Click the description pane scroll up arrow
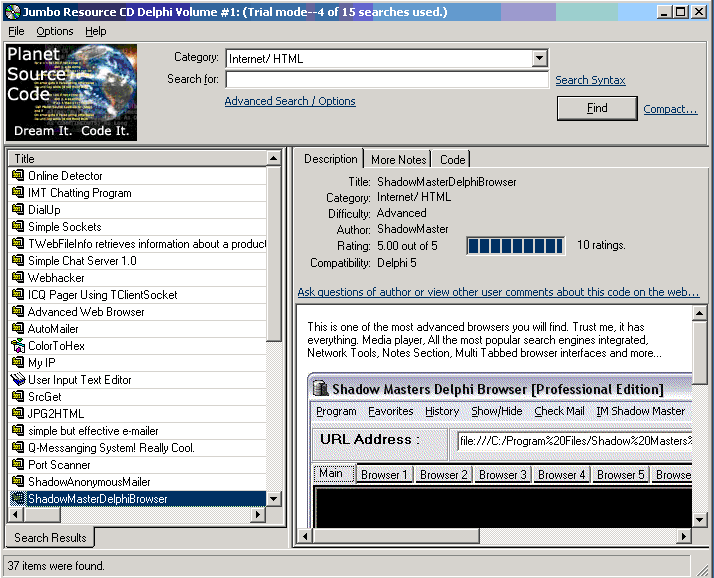The height and width of the screenshot is (578, 714). pos(699,313)
